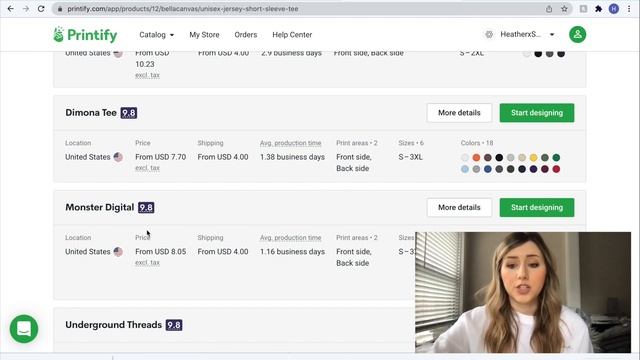Bookmark this page with the star
Screen dimensions: 640x360
pos(564,9)
